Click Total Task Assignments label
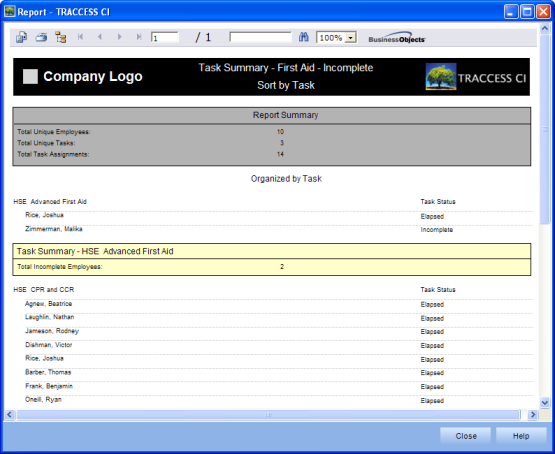This screenshot has width=555, height=454. pyautogui.click(x=53, y=154)
